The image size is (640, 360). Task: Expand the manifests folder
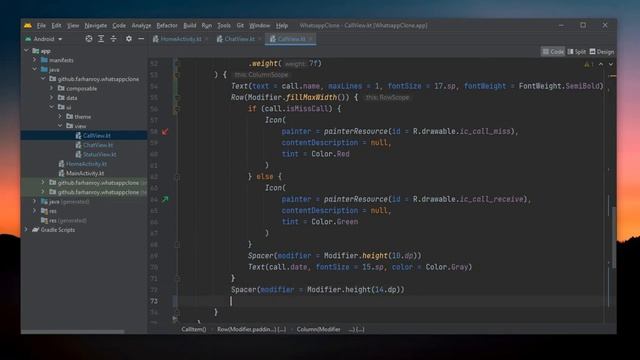pos(35,60)
